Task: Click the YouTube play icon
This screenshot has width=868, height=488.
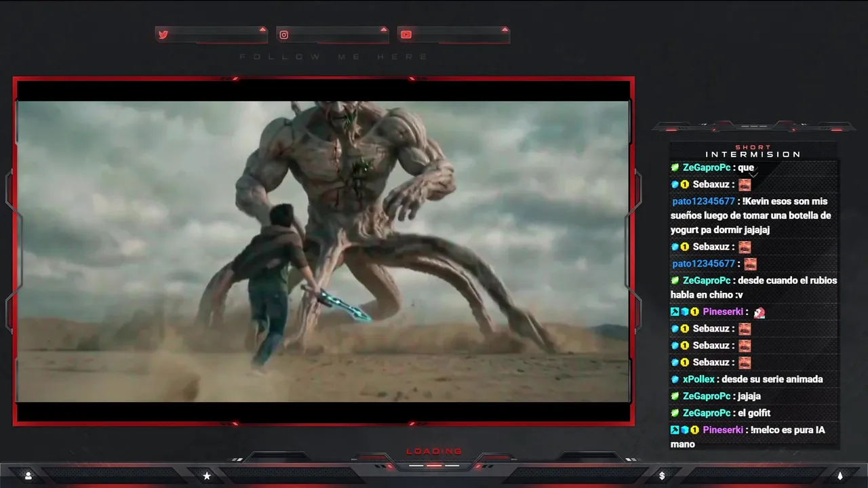Action: pyautogui.click(x=406, y=35)
